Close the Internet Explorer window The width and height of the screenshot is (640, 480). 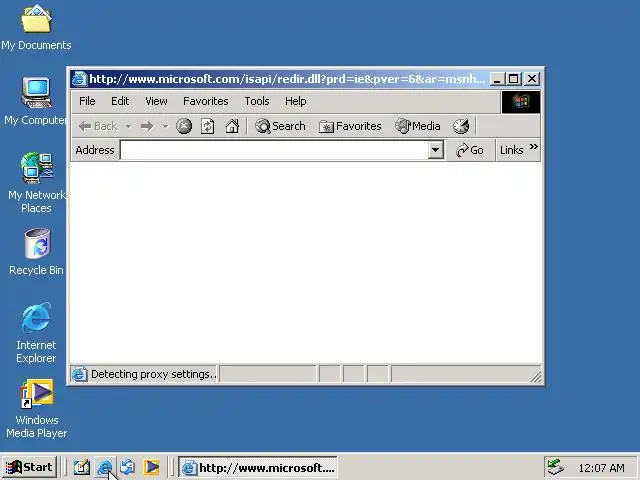(531, 79)
